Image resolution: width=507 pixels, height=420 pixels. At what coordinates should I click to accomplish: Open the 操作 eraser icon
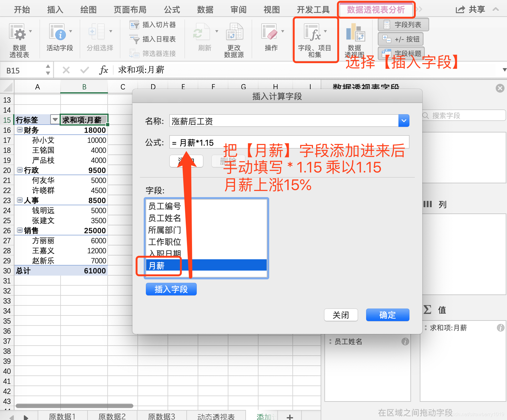point(269,32)
